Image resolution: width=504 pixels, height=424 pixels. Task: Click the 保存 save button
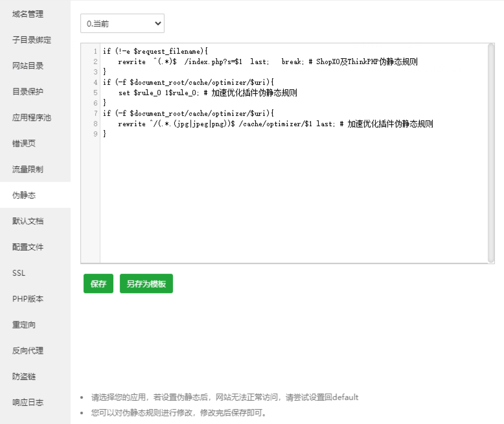pos(98,283)
